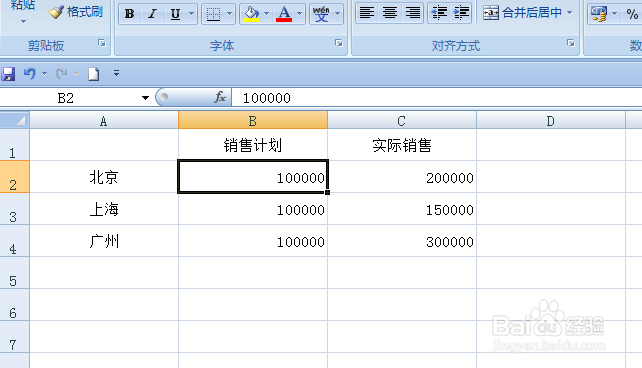Open 合并后居中 dropdown arrow
Screen dimensions: 642x368
click(570, 13)
